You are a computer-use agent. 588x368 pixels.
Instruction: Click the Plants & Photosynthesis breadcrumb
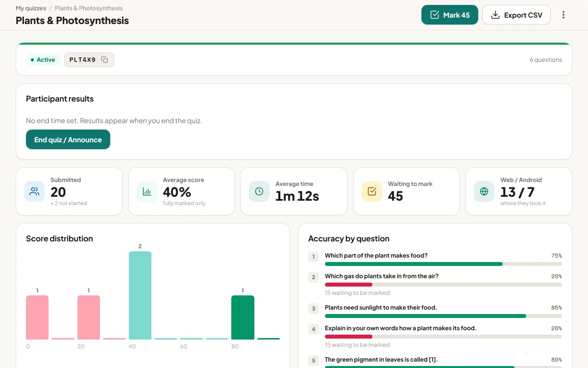89,8
